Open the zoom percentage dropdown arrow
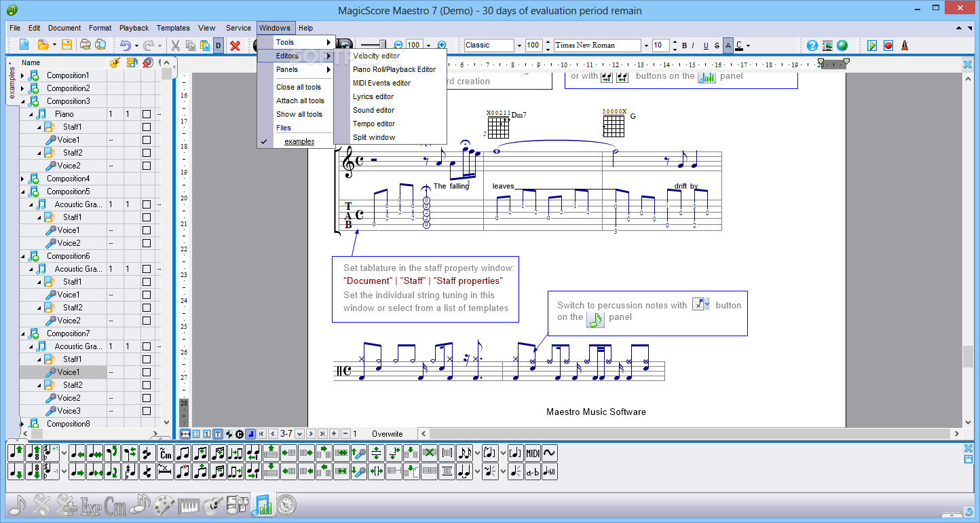This screenshot has height=523, width=980. click(x=428, y=46)
